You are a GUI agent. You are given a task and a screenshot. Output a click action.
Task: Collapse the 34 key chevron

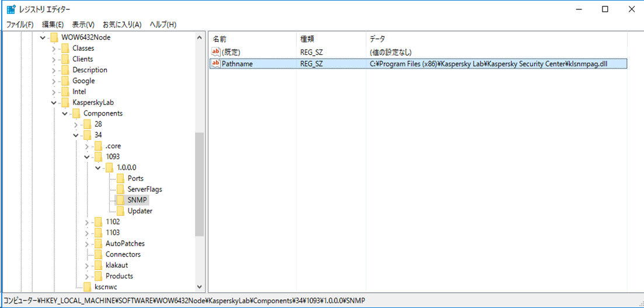click(x=76, y=135)
